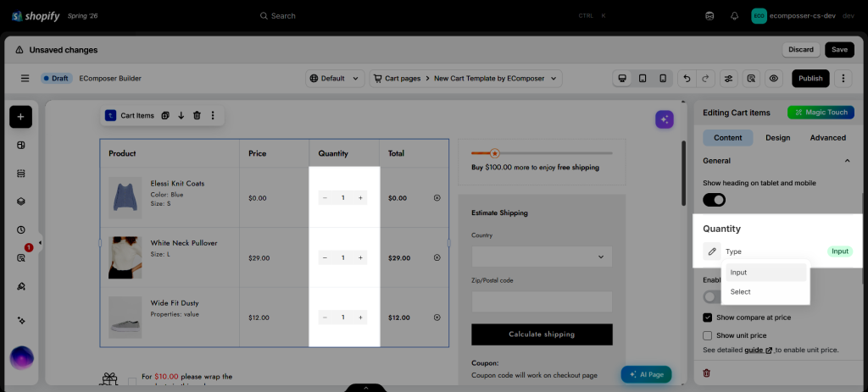Viewport: 868px width, 392px height.
Task: Click the Publish button
Action: tap(810, 79)
